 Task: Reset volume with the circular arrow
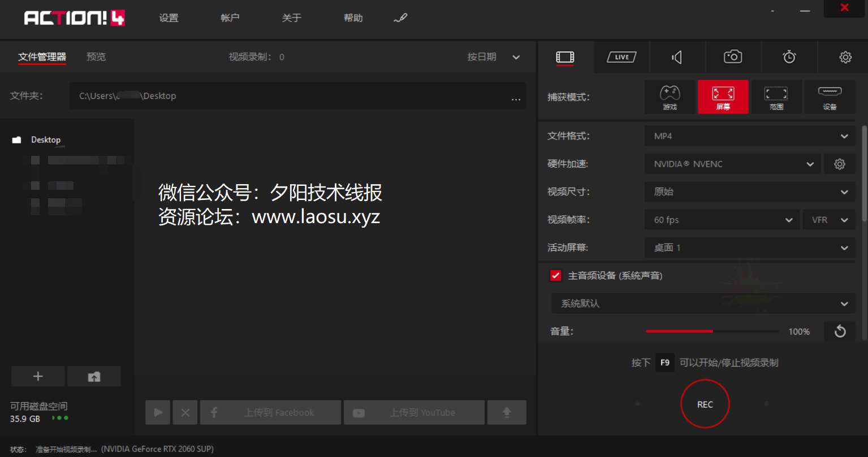pos(840,331)
